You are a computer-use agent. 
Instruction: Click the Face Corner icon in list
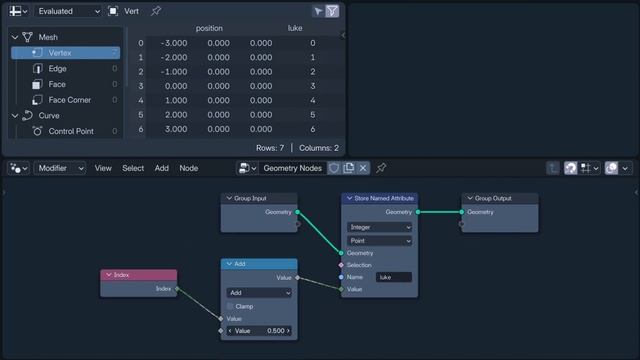(x=37, y=100)
